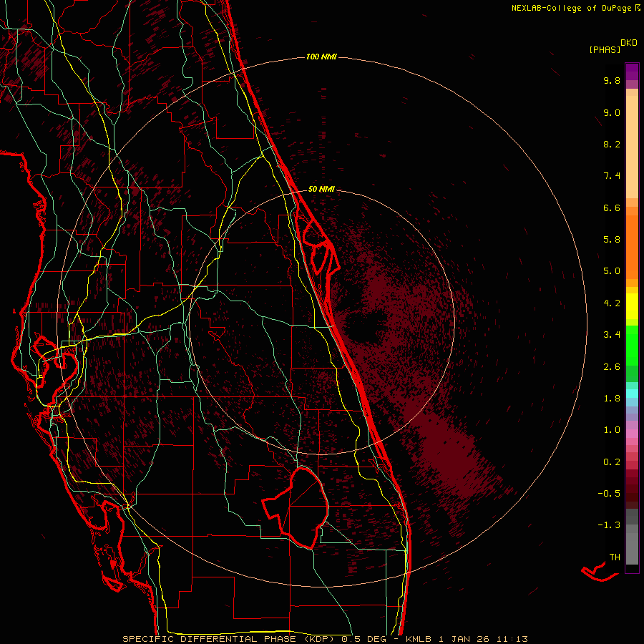
Task: Pick the orange band of the color scale
Action: [x=632, y=246]
